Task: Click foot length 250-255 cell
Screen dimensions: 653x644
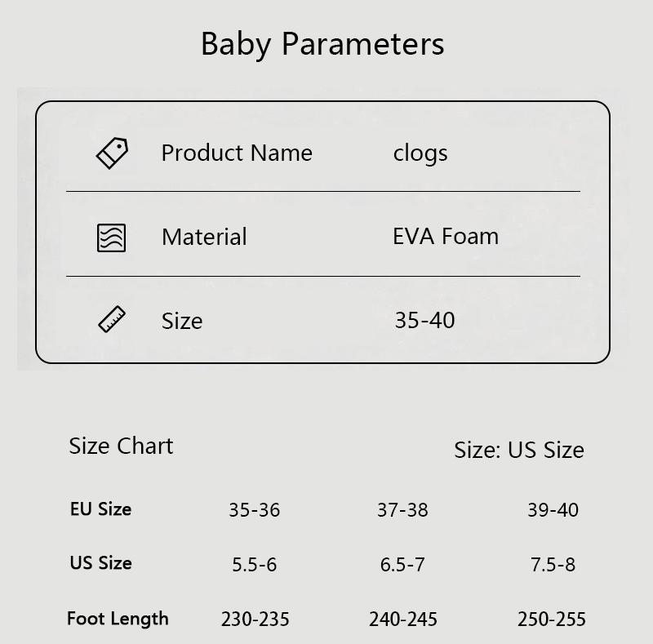Action: pyautogui.click(x=551, y=620)
